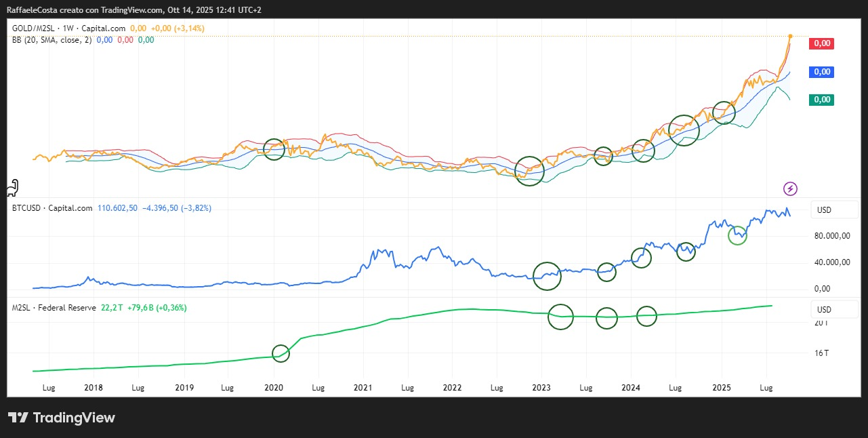Click the green 0,00 price scale label
The width and height of the screenshot is (868, 438).
click(x=821, y=100)
